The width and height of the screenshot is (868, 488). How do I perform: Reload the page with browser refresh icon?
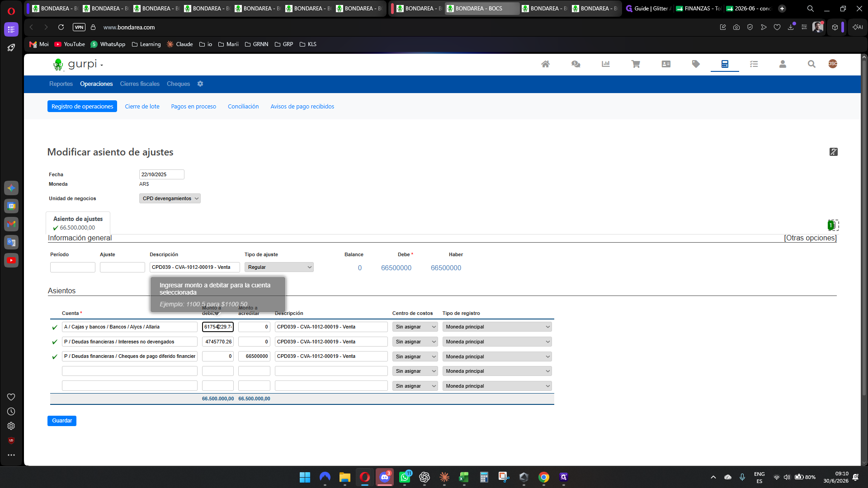click(x=61, y=27)
